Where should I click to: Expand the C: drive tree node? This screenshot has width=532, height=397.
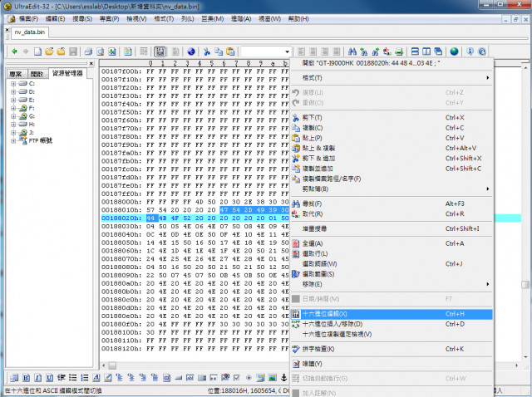click(x=13, y=83)
